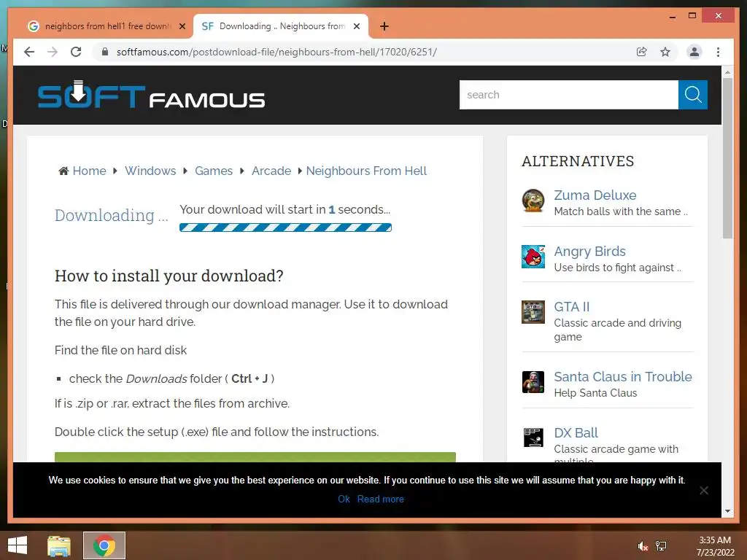Select the Downloading Neighbours from tab
This screenshot has width=747, height=560.
click(281, 26)
